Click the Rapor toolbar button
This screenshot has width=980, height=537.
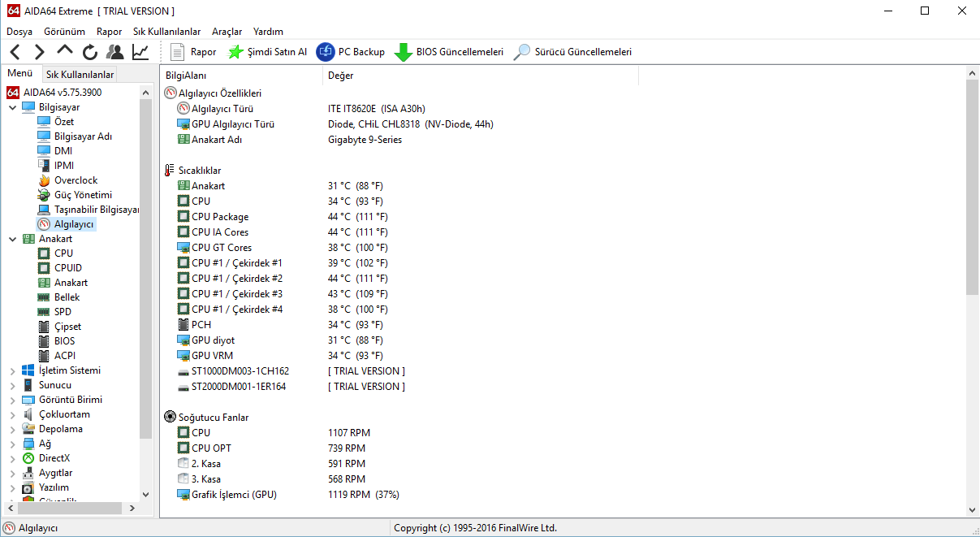coord(193,52)
